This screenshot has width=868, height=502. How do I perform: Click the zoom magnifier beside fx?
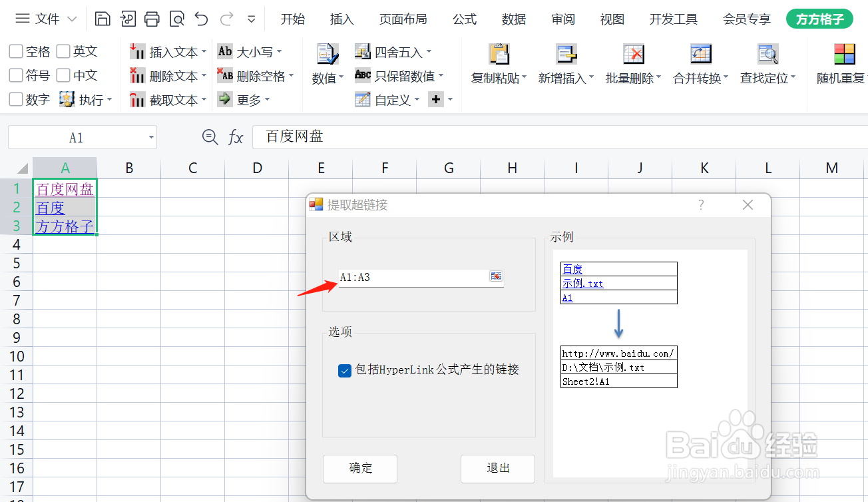tap(210, 137)
